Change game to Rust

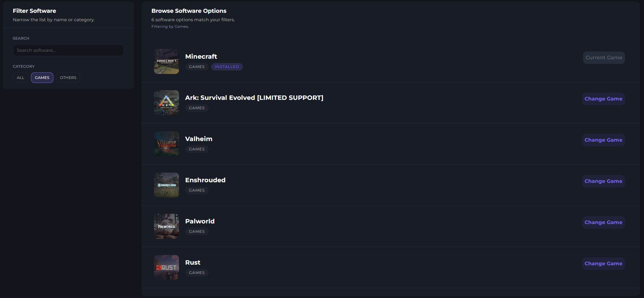603,264
